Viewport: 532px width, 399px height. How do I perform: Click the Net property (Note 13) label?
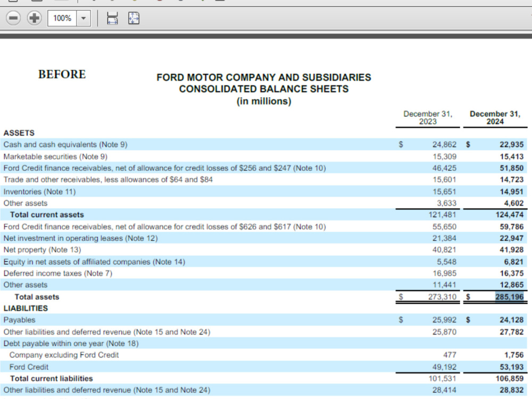click(x=42, y=250)
